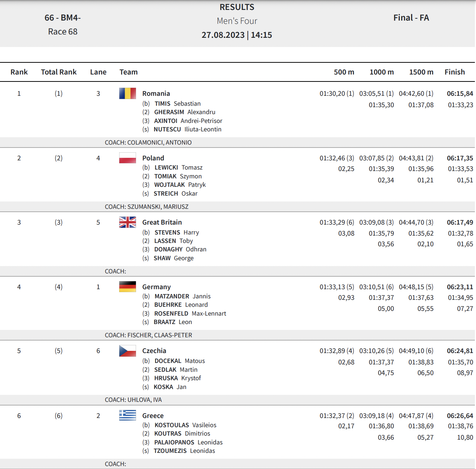Click the Final - FA heading

(411, 18)
